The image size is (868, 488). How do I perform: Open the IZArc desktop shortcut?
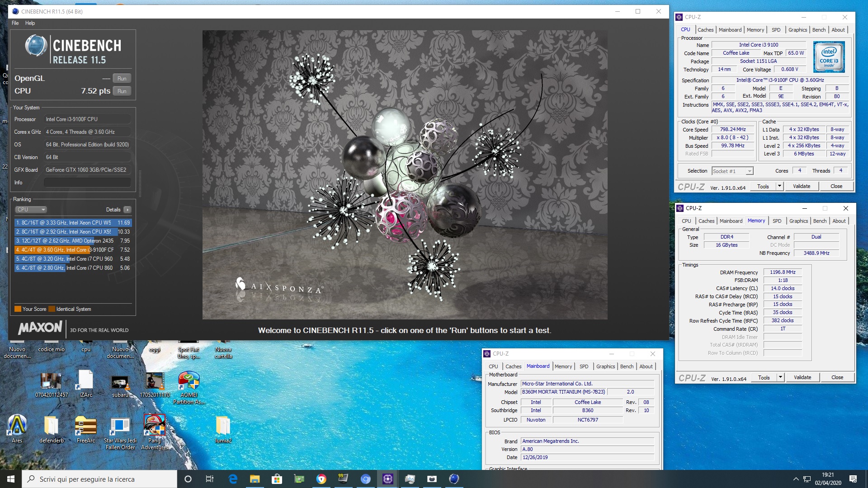[x=85, y=384]
